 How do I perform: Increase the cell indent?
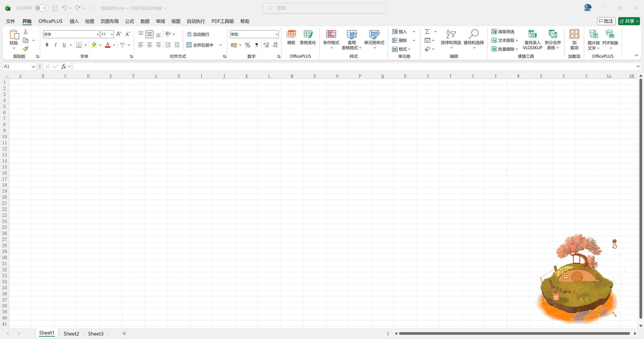(177, 45)
